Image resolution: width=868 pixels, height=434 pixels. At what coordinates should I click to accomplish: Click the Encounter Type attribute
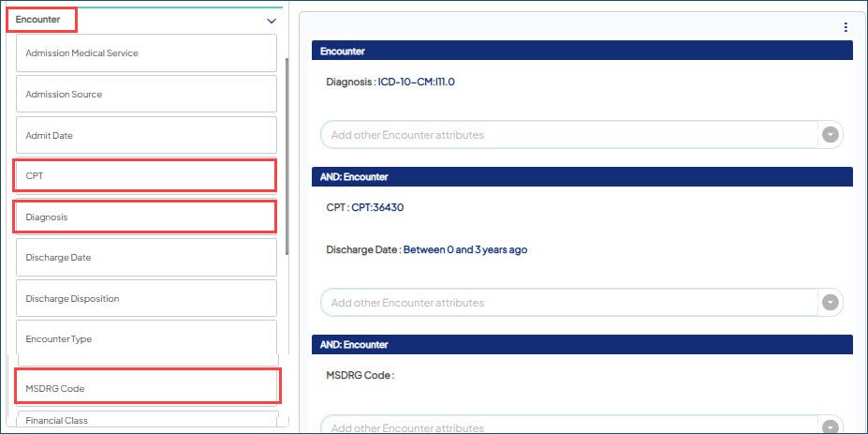[146, 339]
